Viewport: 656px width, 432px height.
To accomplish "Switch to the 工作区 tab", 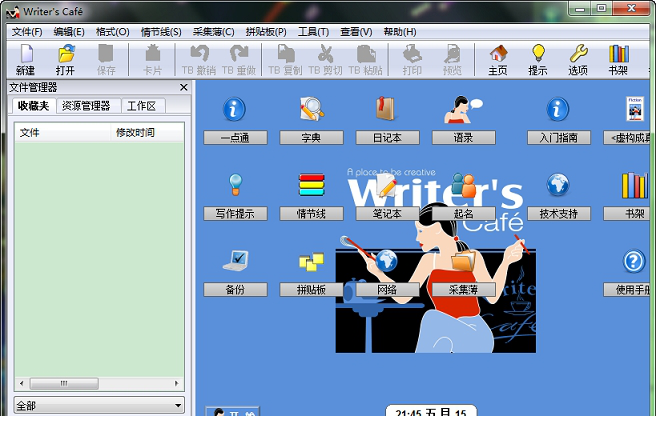I will pos(141,106).
